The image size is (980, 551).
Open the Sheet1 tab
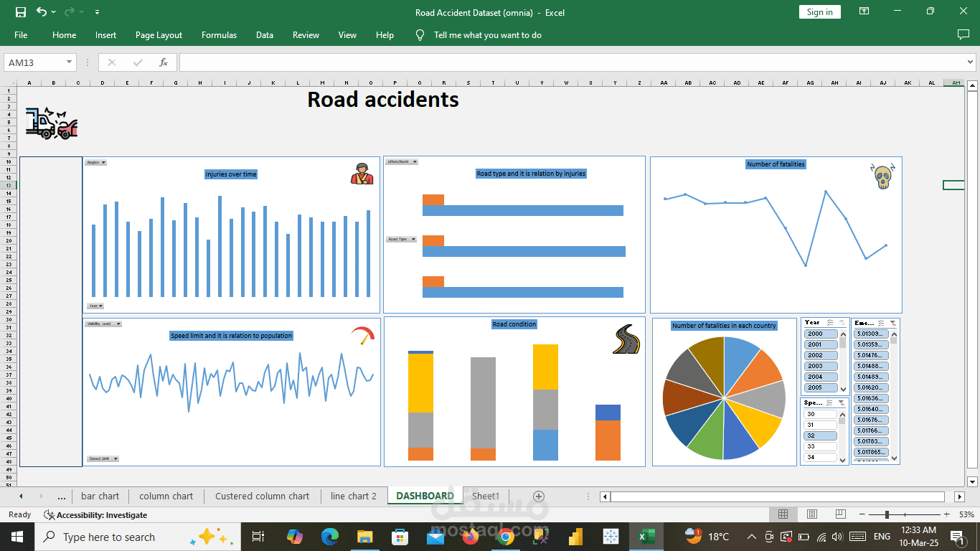pyautogui.click(x=485, y=496)
